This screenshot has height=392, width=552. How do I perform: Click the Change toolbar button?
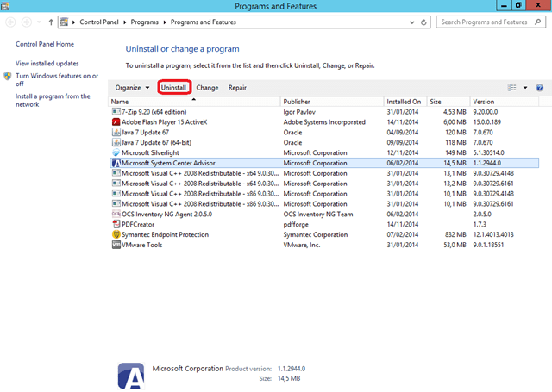click(207, 88)
